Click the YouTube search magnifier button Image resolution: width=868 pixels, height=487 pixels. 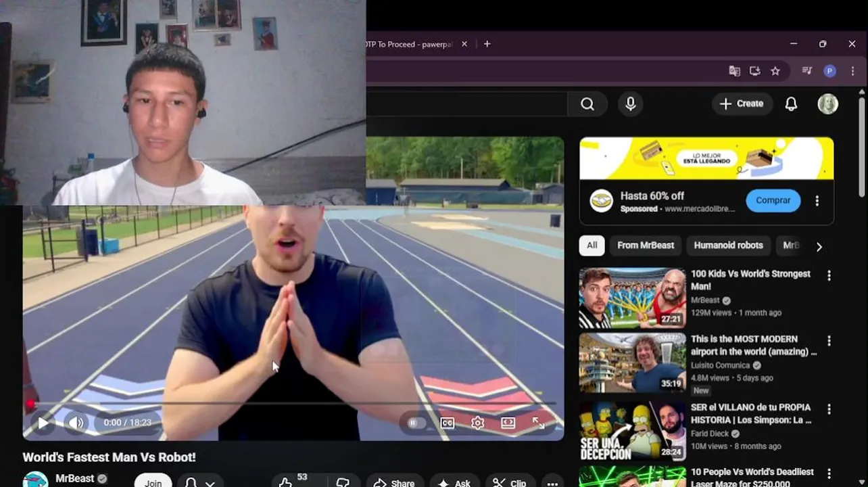click(587, 104)
